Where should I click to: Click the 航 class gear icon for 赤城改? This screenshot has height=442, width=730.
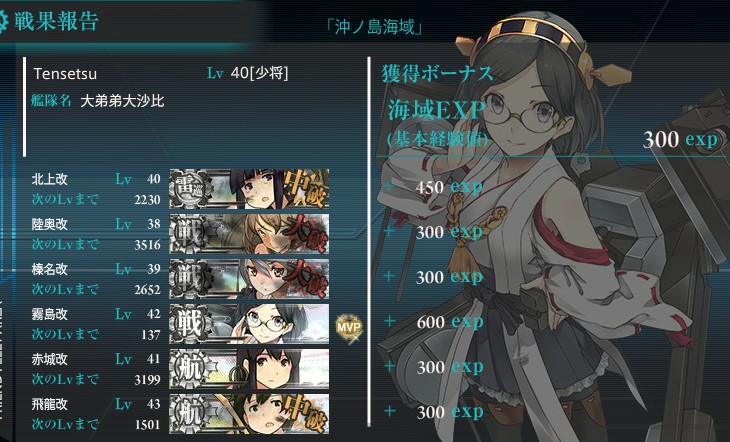[x=189, y=369]
